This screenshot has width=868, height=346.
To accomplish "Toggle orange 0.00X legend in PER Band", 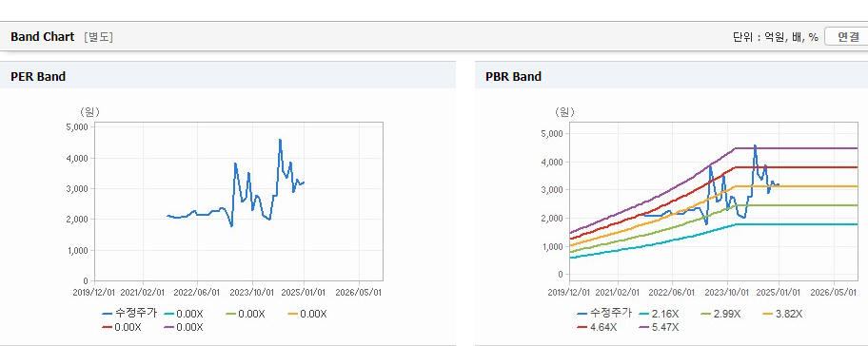I will [307, 314].
